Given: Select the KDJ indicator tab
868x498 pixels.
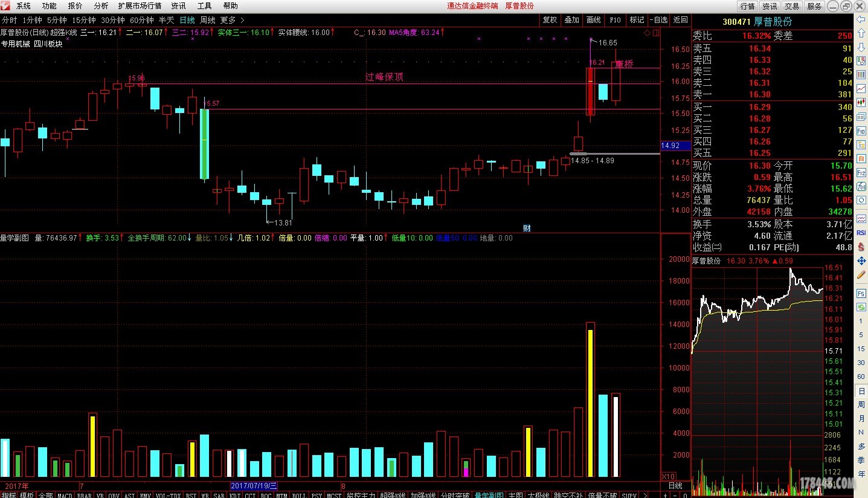Looking at the screenshot, I should pyautogui.click(x=234, y=496).
